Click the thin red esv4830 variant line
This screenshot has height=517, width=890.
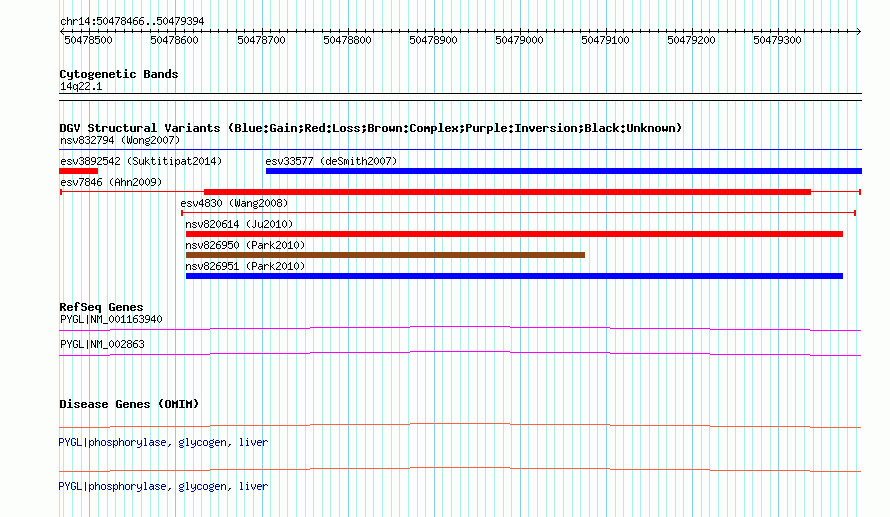[518, 213]
